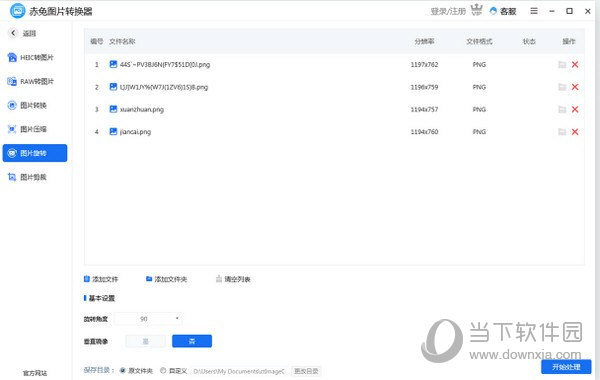Click the image icon in row 1

tap(113, 64)
